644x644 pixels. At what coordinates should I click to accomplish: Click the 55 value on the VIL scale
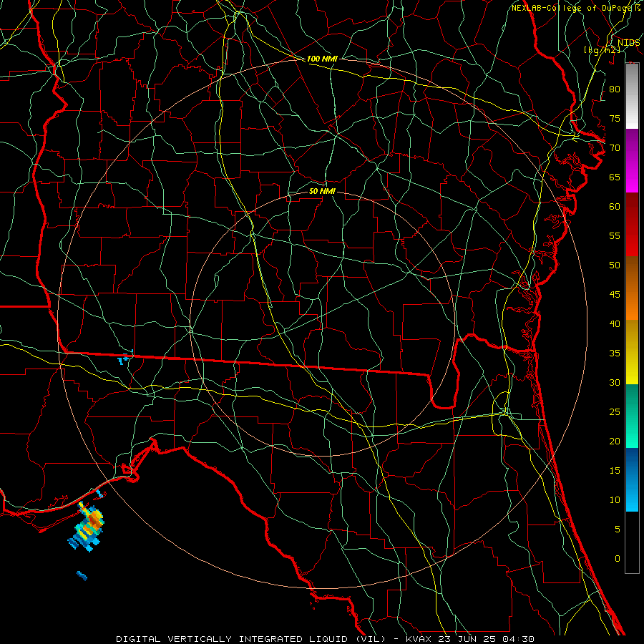[x=615, y=235]
